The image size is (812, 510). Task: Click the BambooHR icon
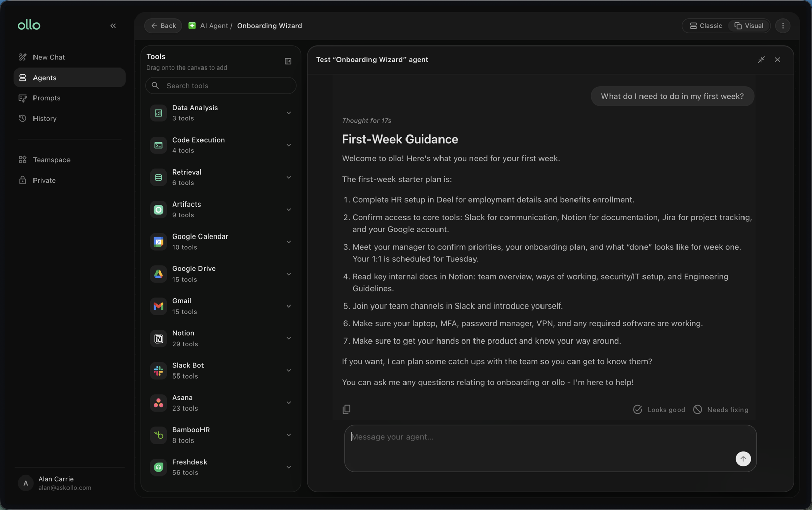(158, 435)
